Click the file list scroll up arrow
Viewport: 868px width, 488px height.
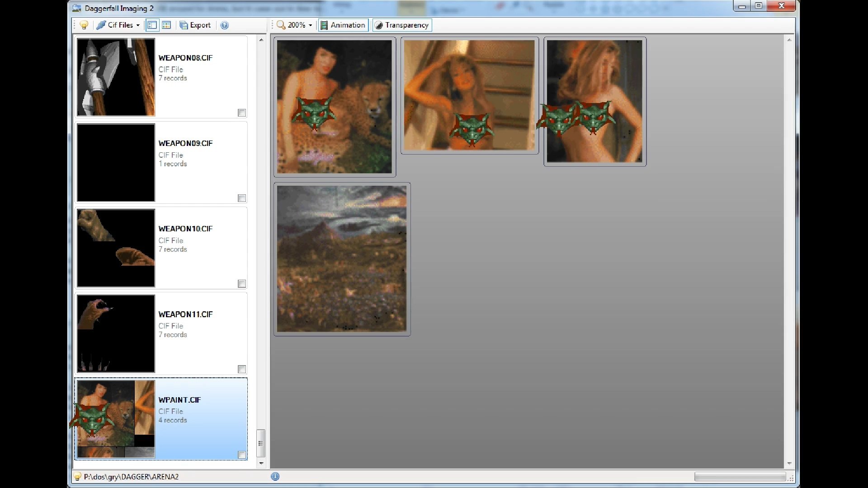[261, 40]
